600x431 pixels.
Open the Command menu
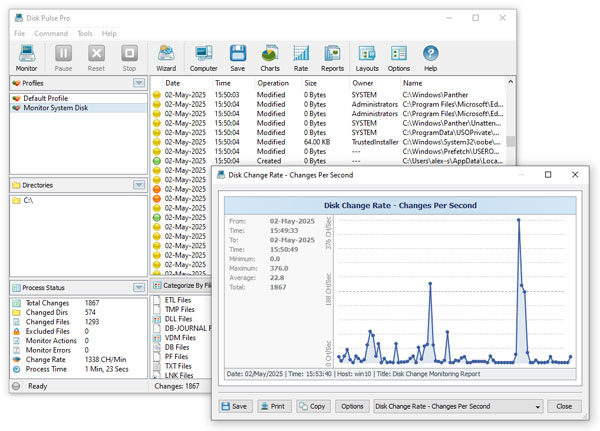[x=51, y=34]
